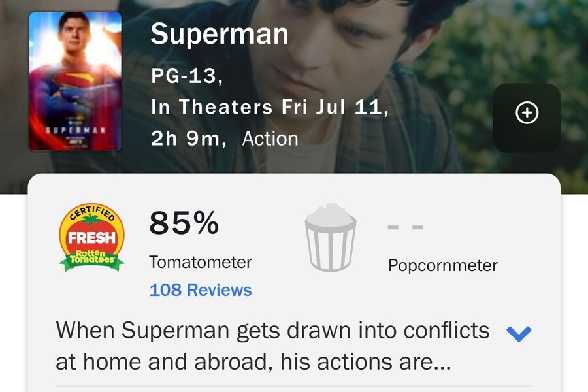Tap the empty Popcornmeter score dashes
588x392 pixels.
click(405, 227)
